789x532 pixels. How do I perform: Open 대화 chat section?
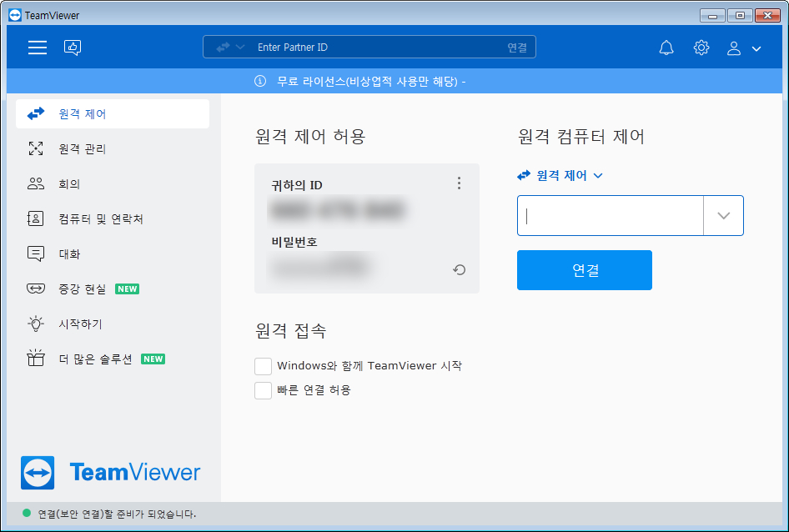(113, 253)
